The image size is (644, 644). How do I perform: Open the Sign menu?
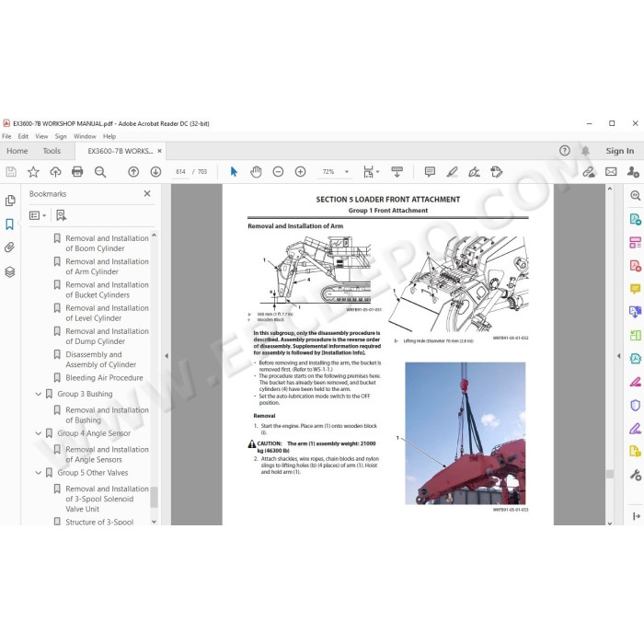[61, 136]
